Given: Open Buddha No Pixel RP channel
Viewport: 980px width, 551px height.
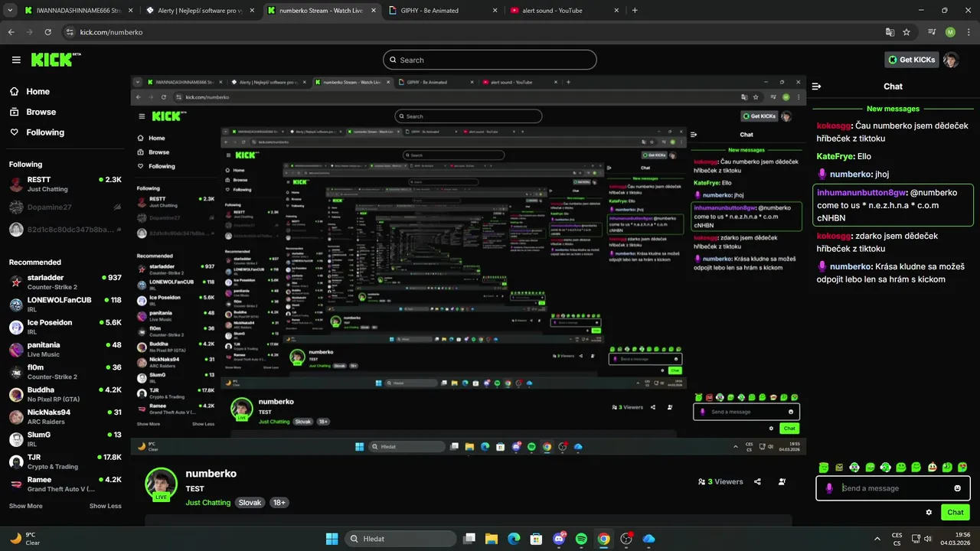Looking at the screenshot, I should tap(65, 394).
